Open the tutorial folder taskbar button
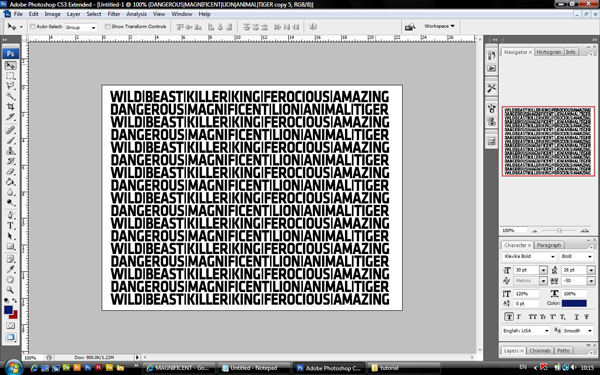 404,368
